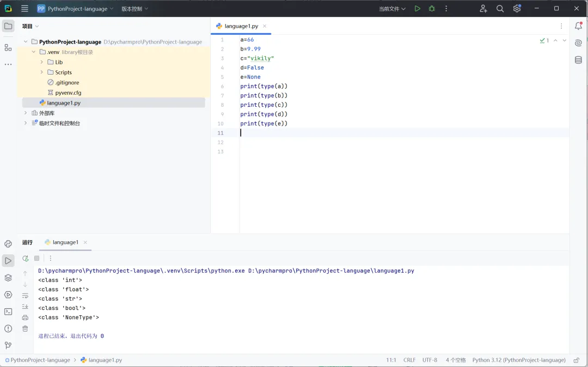Open the AI Assistant spiral icon
The width and height of the screenshot is (588, 367).
click(578, 42)
